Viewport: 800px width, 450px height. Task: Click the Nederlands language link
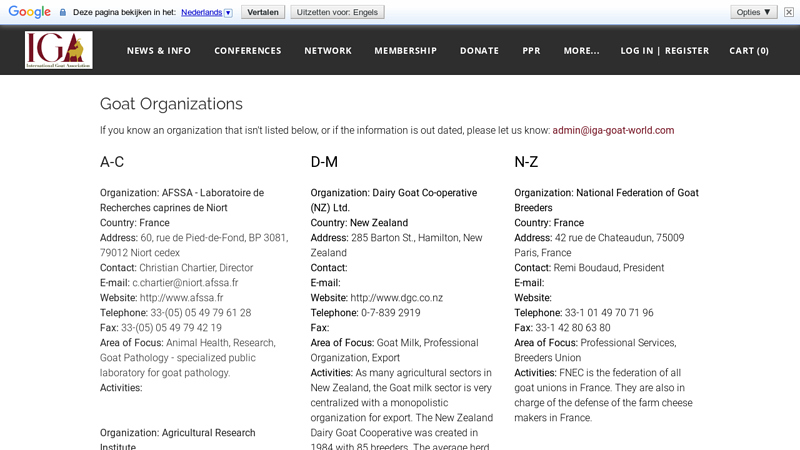(x=202, y=12)
